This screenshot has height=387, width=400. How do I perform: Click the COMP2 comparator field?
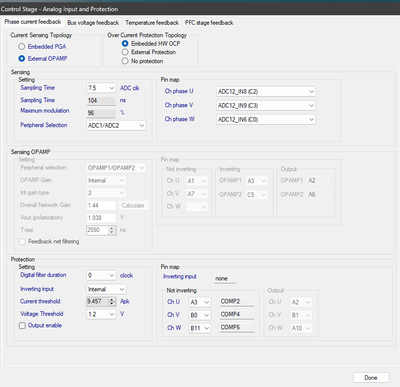237,302
